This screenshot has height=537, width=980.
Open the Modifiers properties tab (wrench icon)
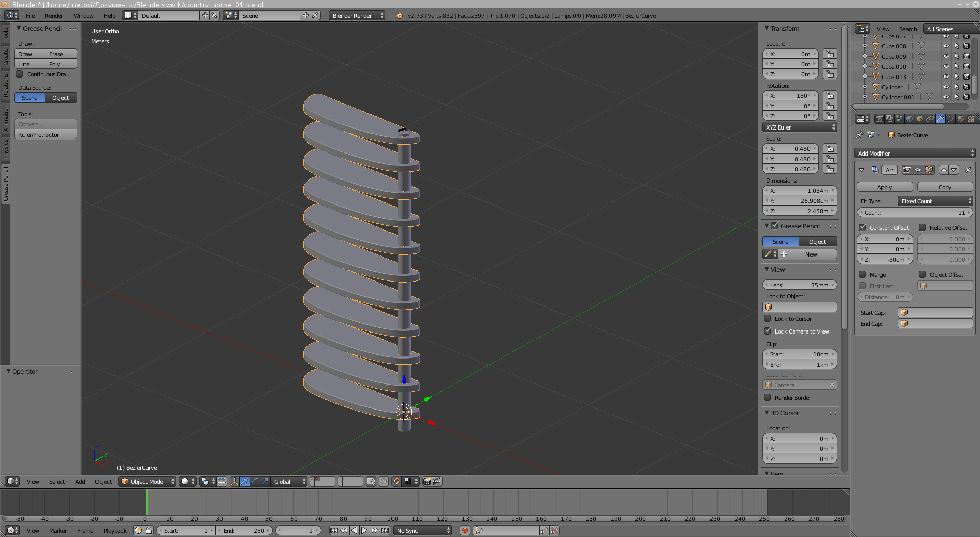click(x=940, y=119)
